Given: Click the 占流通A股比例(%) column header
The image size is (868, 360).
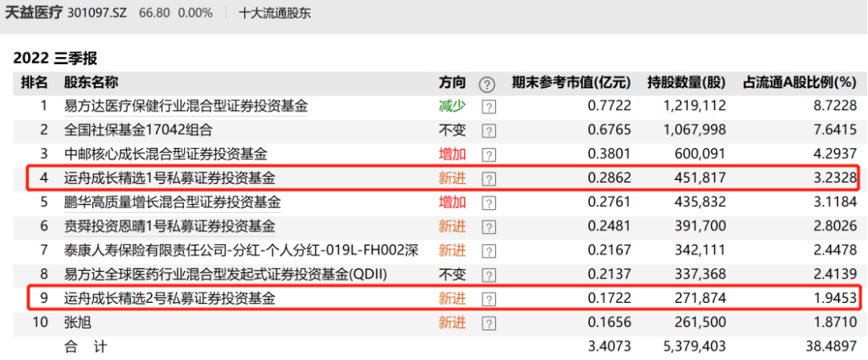Looking at the screenshot, I should click(x=800, y=83).
